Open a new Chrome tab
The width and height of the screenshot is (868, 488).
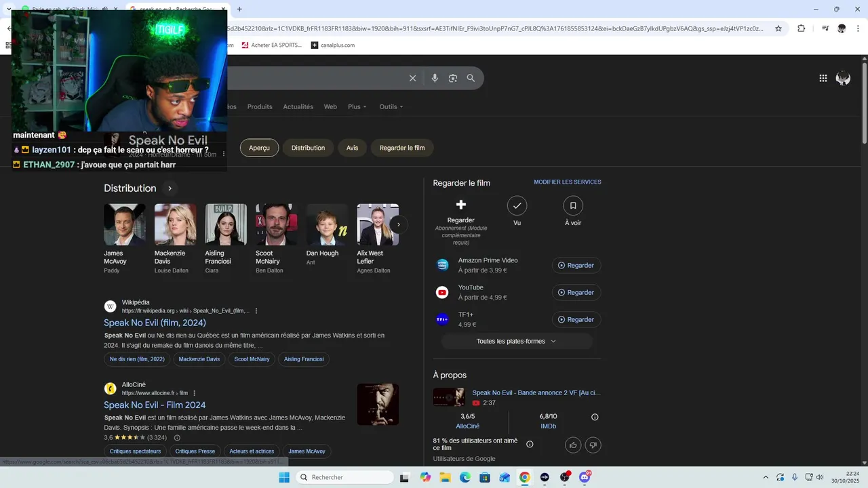pyautogui.click(x=239, y=9)
